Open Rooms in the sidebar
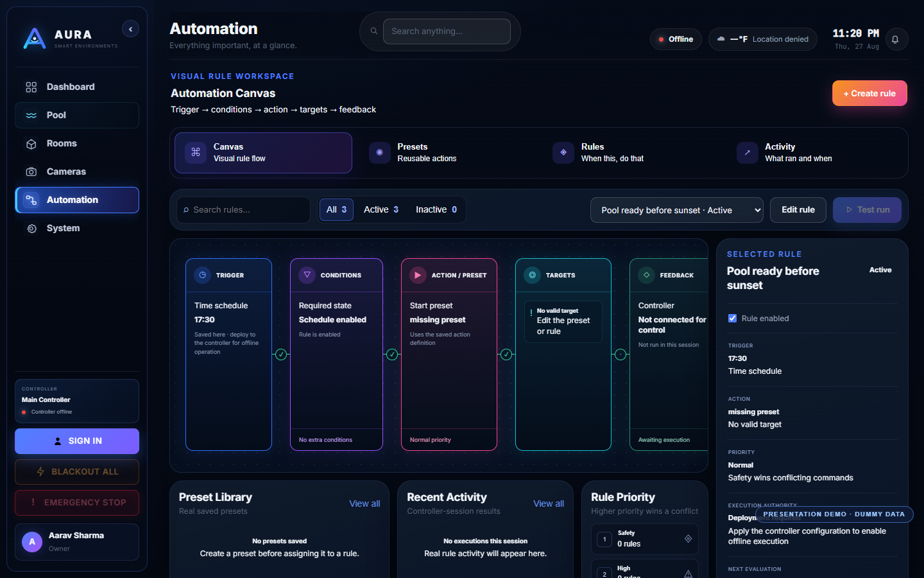This screenshot has width=924, height=578. pyautogui.click(x=77, y=143)
